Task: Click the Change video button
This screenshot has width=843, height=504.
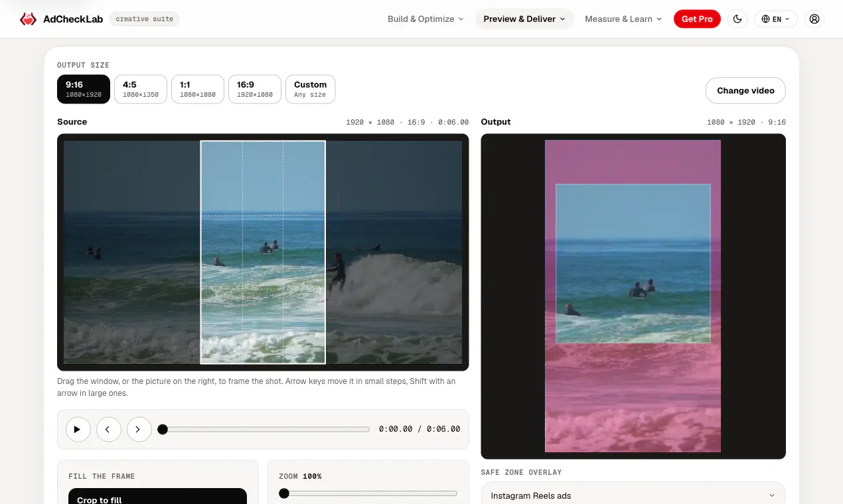Action: 745,91
